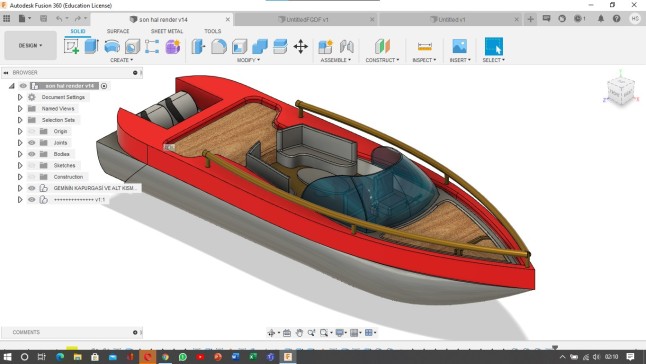Select the Extrude tool
Image resolution: width=646 pixels, height=364 pixels.
coord(91,46)
